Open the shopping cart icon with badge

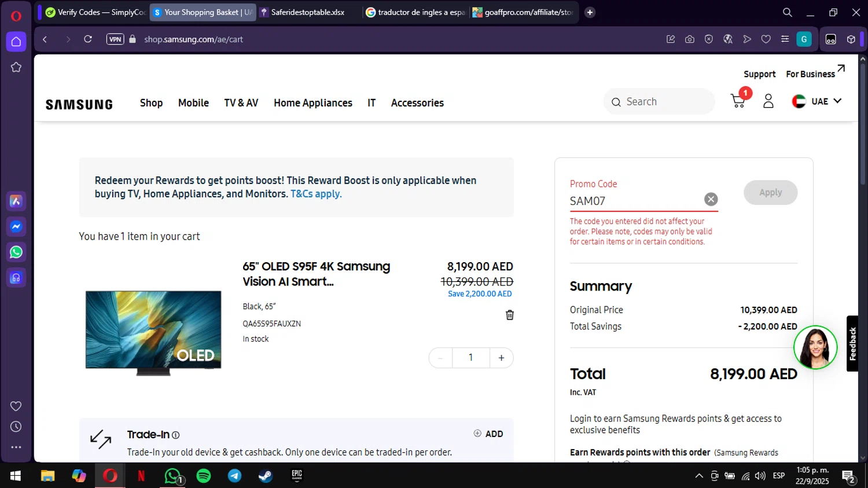pos(740,100)
